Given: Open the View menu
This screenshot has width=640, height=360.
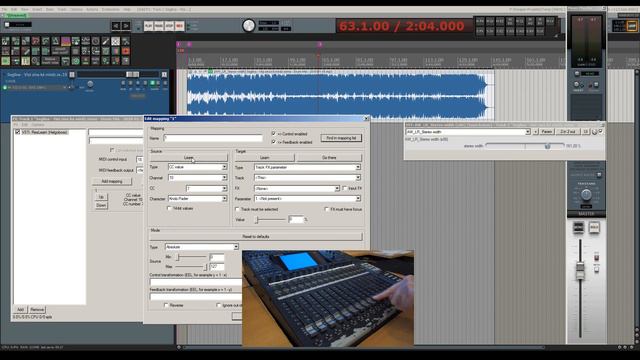Looking at the screenshot, I should (x=25, y=9).
